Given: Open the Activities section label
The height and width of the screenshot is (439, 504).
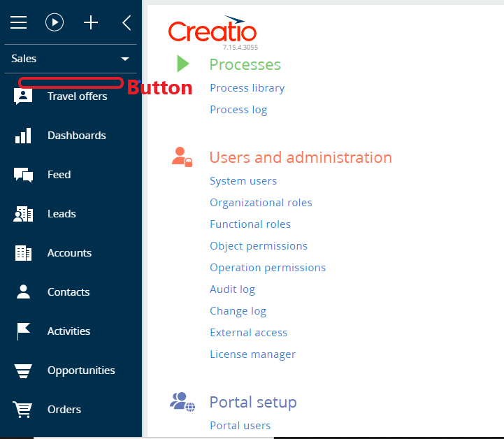Looking at the screenshot, I should pos(69,331).
